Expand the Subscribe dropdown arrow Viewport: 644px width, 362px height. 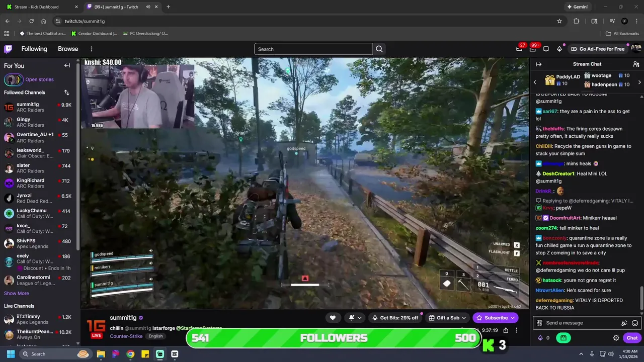(x=513, y=318)
